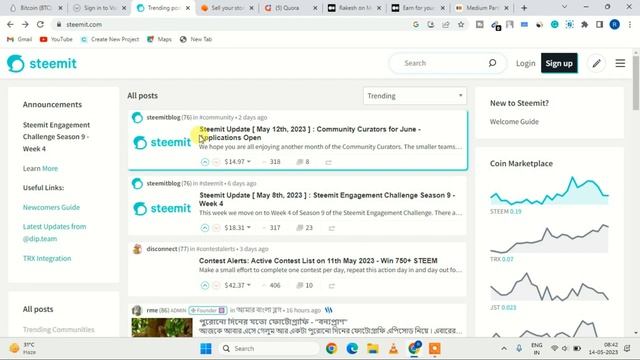
Task: Open a new browser tab
Action: (x=524, y=8)
